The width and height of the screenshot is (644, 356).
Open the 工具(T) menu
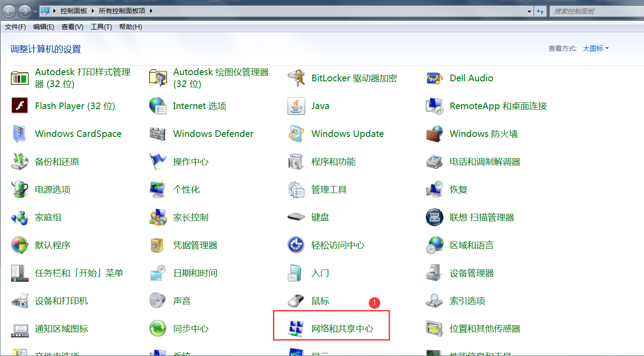point(101,27)
